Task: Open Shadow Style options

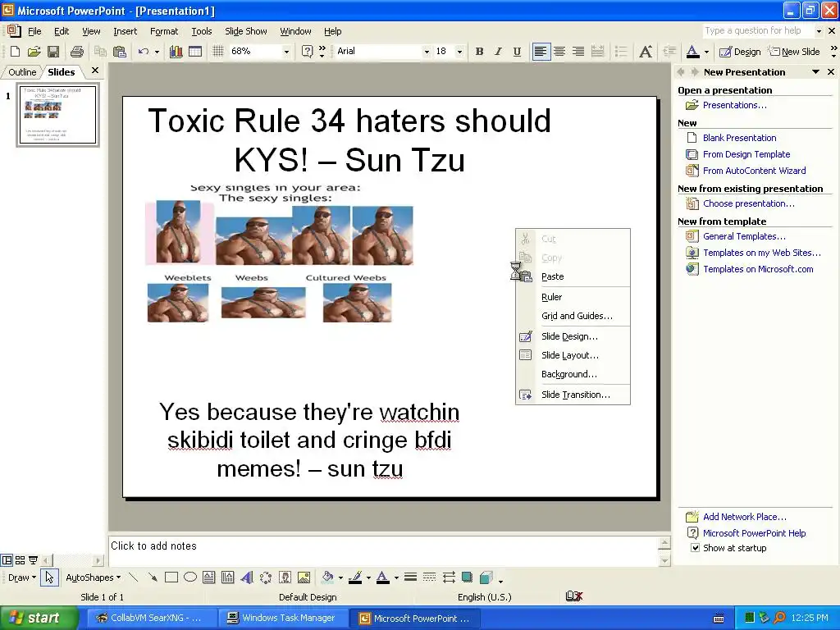Action: pyautogui.click(x=467, y=577)
